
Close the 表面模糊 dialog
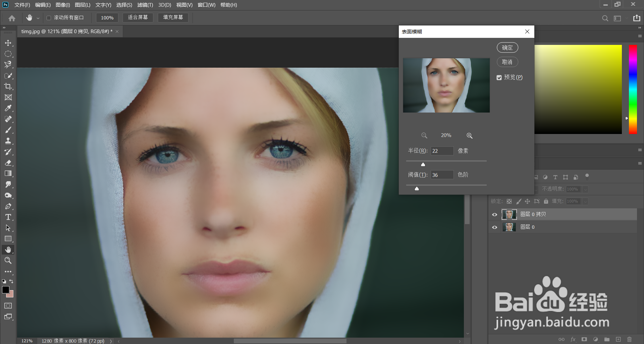point(527,31)
